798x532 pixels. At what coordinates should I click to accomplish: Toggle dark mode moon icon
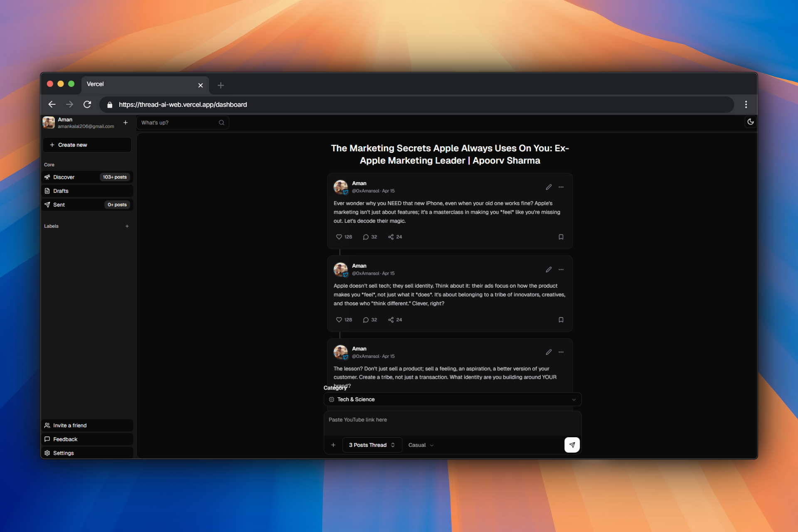tap(750, 122)
